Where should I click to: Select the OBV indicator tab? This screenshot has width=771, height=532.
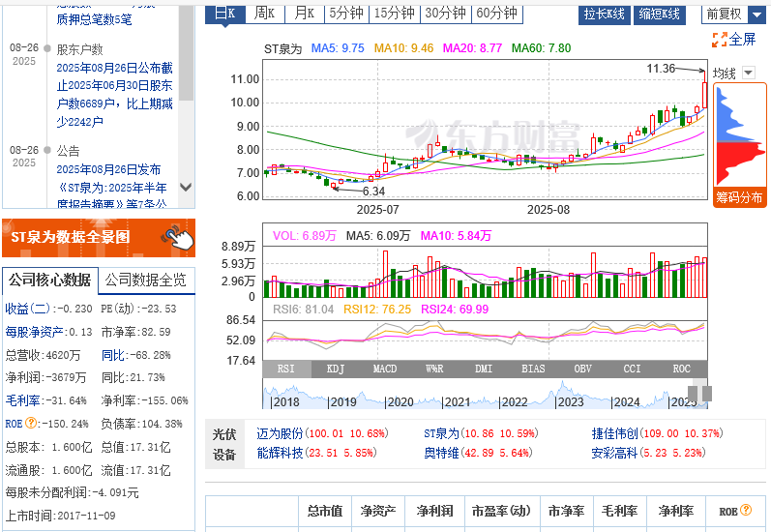[583, 369]
